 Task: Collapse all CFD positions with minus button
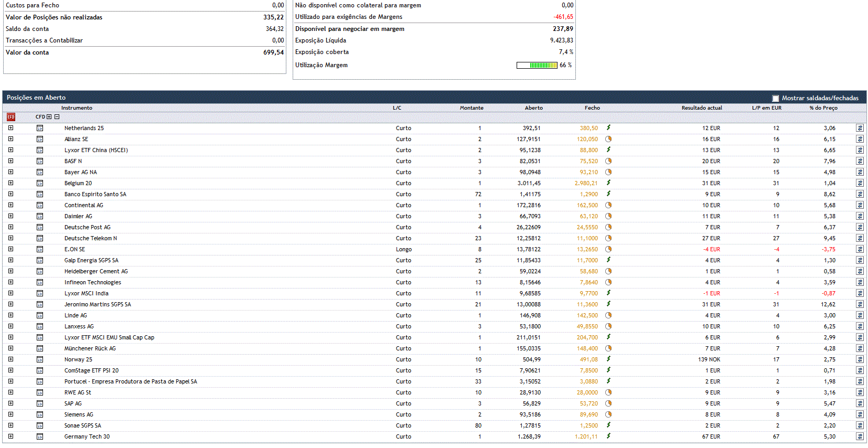[x=57, y=117]
